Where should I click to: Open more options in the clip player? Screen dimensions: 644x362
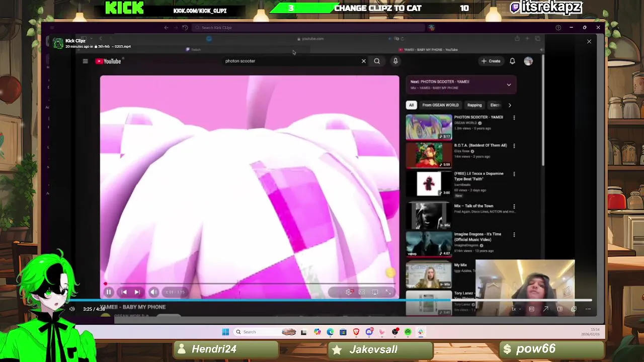(588, 309)
